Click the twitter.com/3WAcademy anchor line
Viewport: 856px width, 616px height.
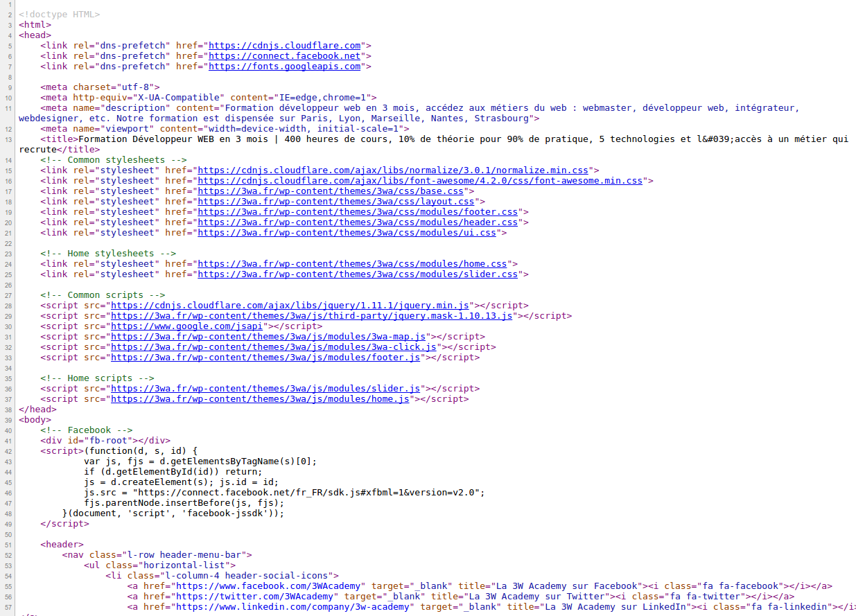[461, 596]
